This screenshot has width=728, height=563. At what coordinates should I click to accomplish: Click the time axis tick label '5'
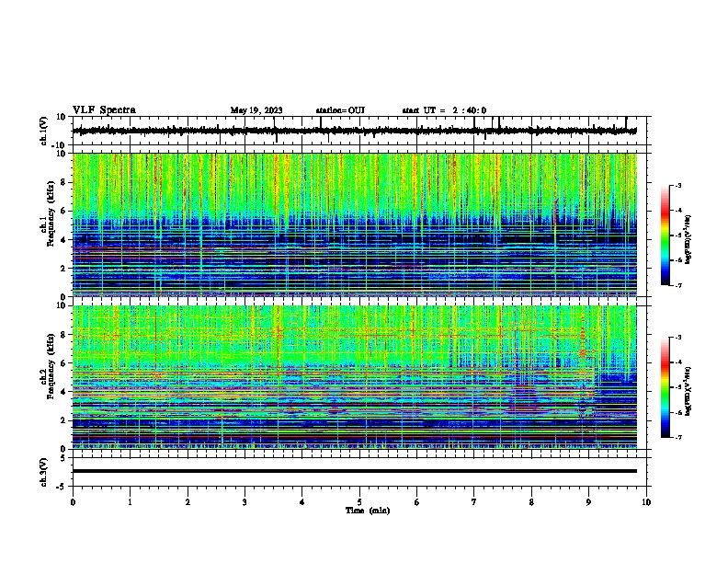pos(359,501)
